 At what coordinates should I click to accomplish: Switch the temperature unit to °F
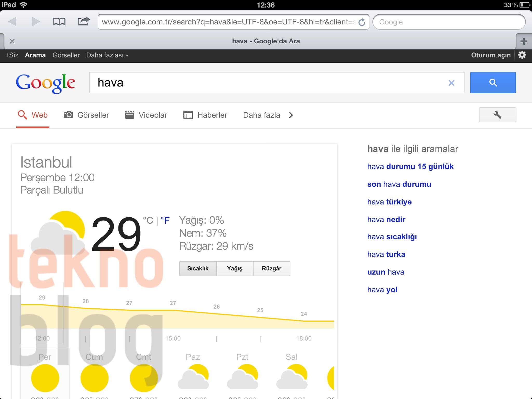(x=165, y=221)
